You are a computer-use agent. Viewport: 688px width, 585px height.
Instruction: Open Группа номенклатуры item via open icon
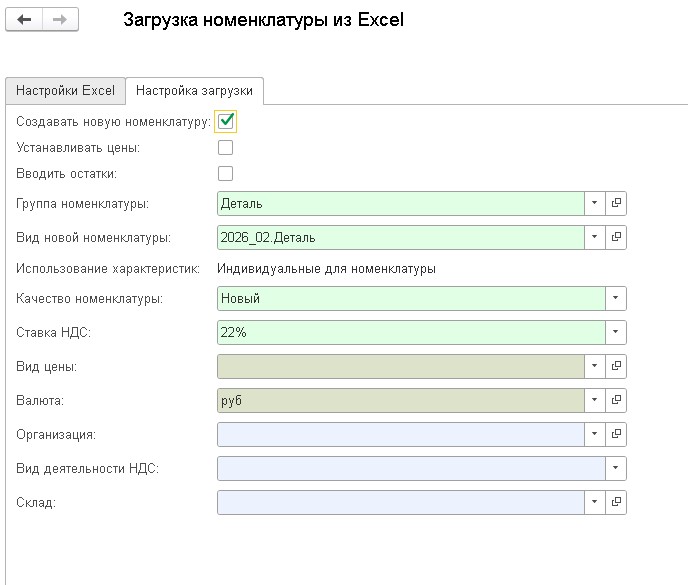(616, 203)
